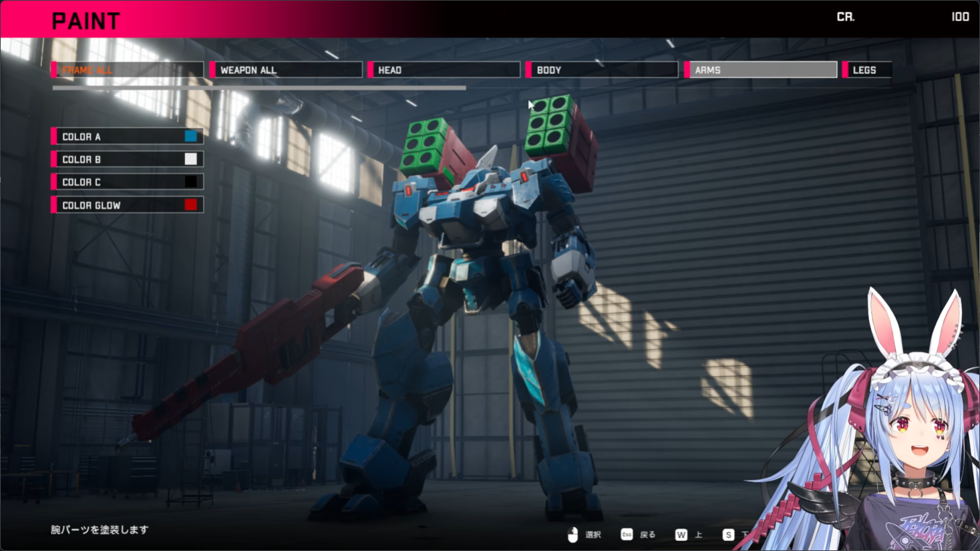Click the blue COLOR A swatch
This screenshot has height=551, width=980.
point(191,136)
